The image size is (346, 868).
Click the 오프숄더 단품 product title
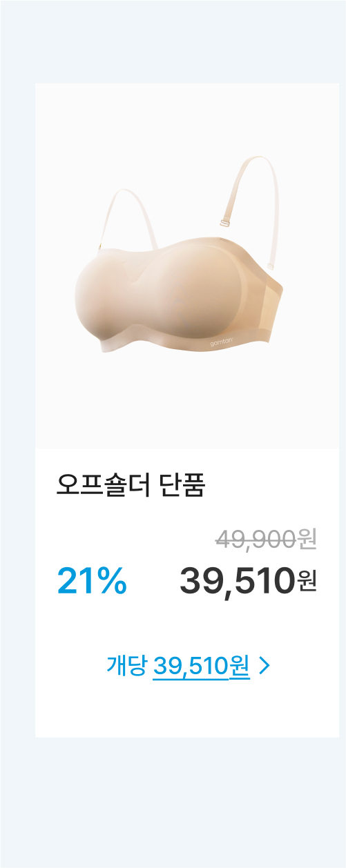pyautogui.click(x=131, y=486)
